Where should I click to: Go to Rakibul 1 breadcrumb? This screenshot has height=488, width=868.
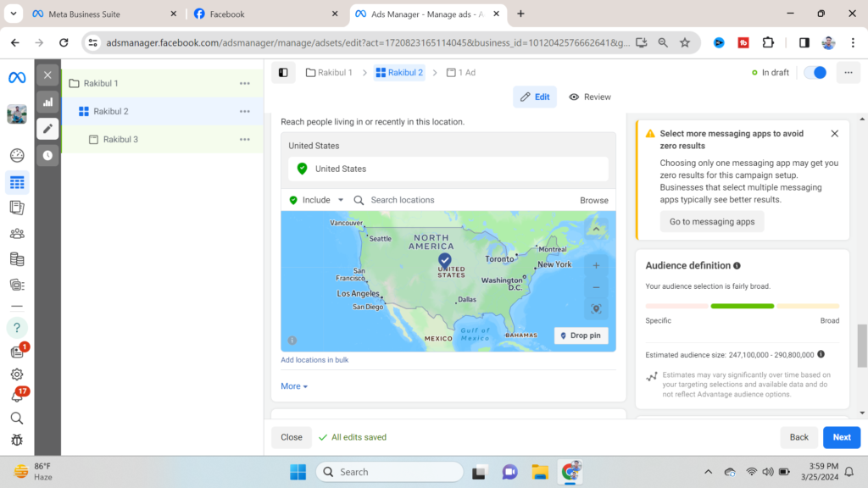pos(329,73)
